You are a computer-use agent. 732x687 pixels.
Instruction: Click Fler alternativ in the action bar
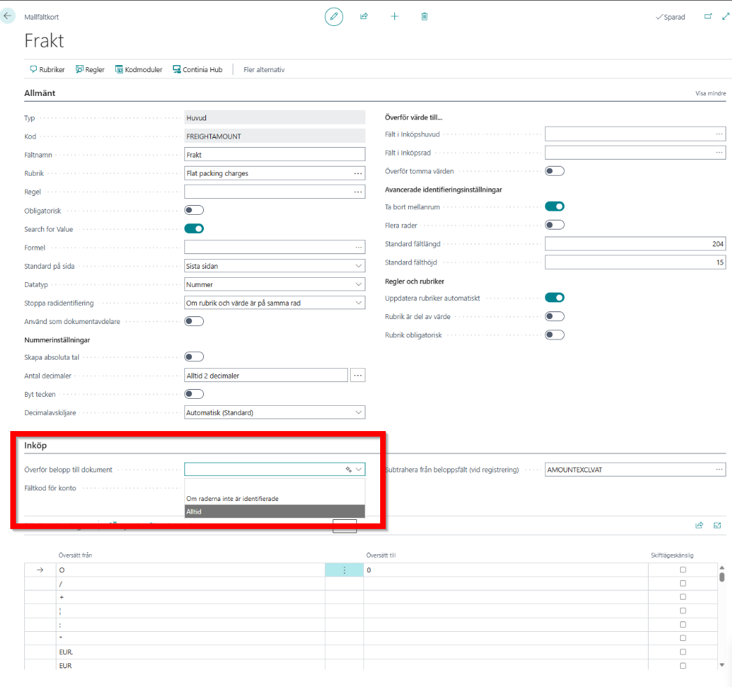(264, 70)
